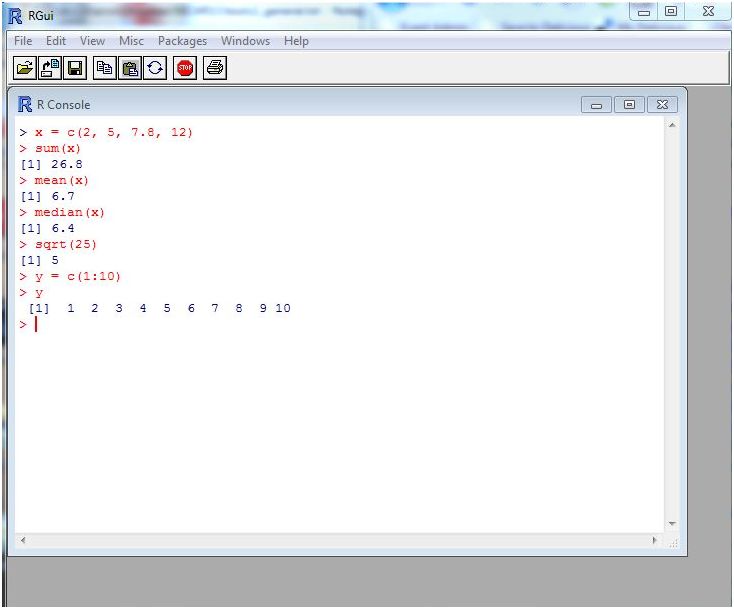Click the R logo in RGui title bar

tap(15, 16)
